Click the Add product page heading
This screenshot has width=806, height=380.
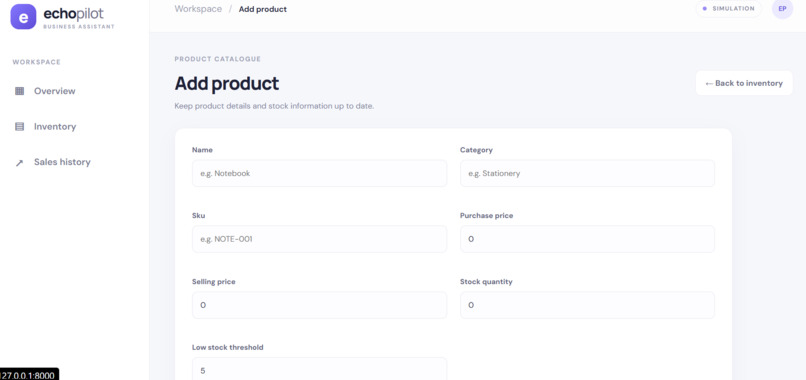coord(227,83)
